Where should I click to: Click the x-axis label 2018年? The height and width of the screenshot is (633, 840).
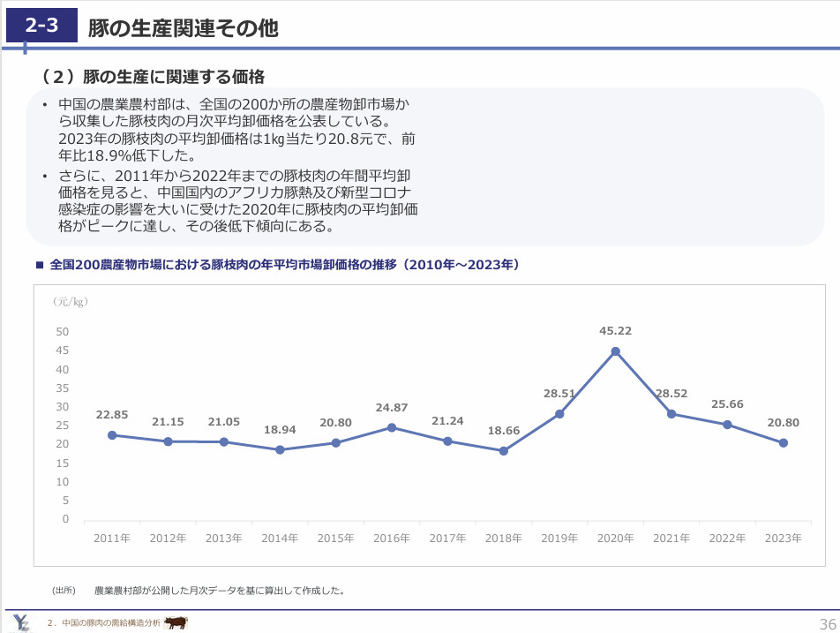tap(504, 539)
